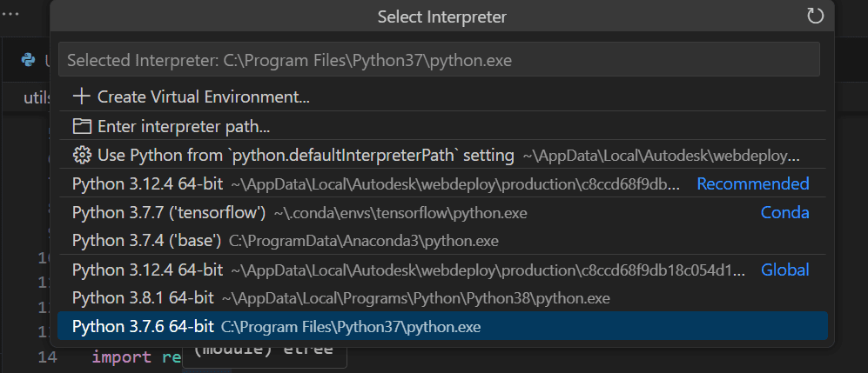868x373 pixels.
Task: Focus the Selected Interpreter search field
Action: tap(439, 60)
